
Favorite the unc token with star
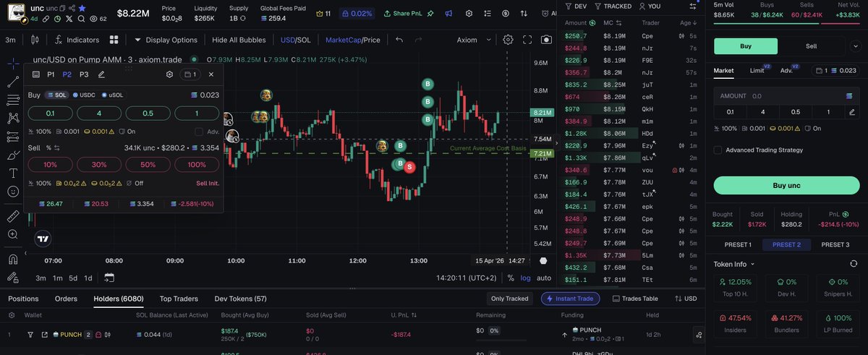tap(82, 7)
